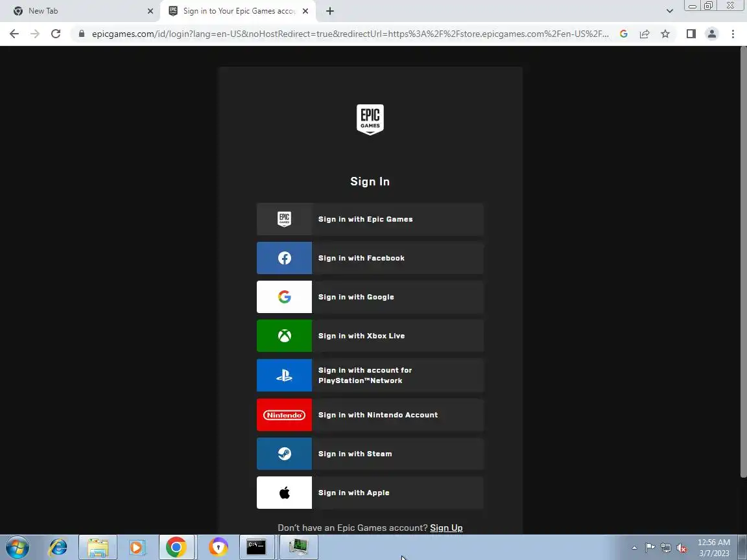The image size is (747, 560).
Task: Go back to the previous page
Action: pos(14,34)
